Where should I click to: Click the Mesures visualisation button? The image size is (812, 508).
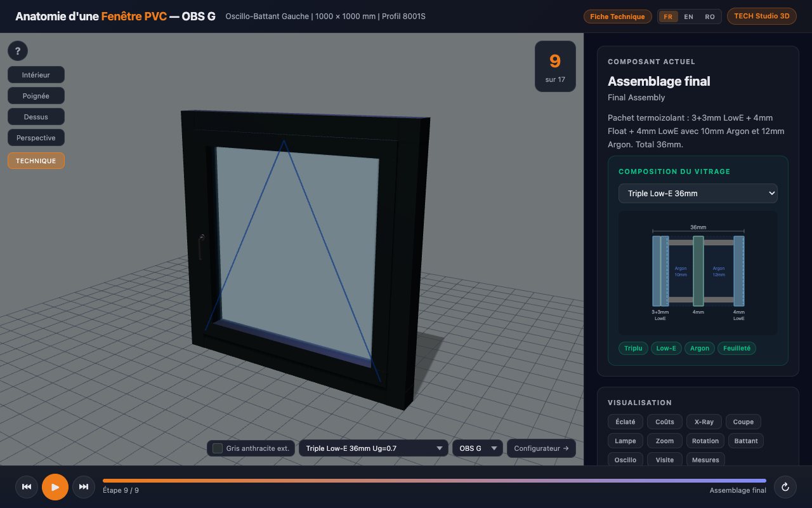705,460
